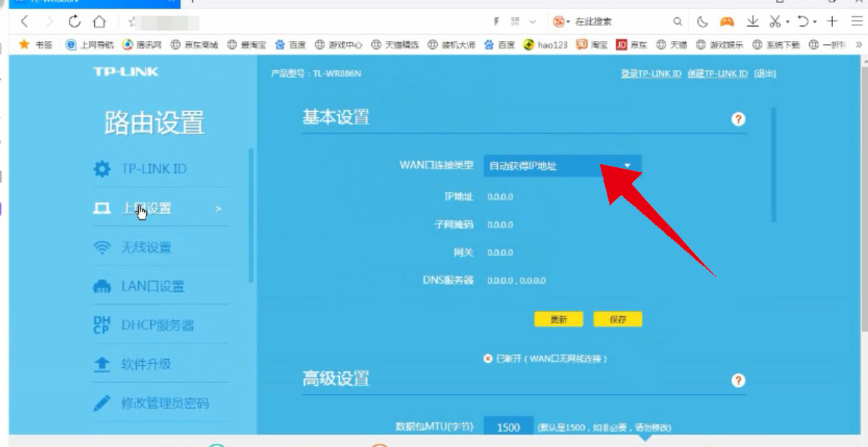Screen dimensions: 868x447
Task: Open the browser home page icon
Action: point(99,22)
